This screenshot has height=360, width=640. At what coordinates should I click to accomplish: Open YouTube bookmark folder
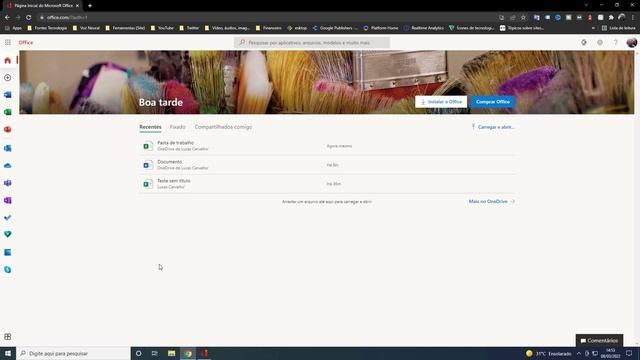pyautogui.click(x=162, y=28)
